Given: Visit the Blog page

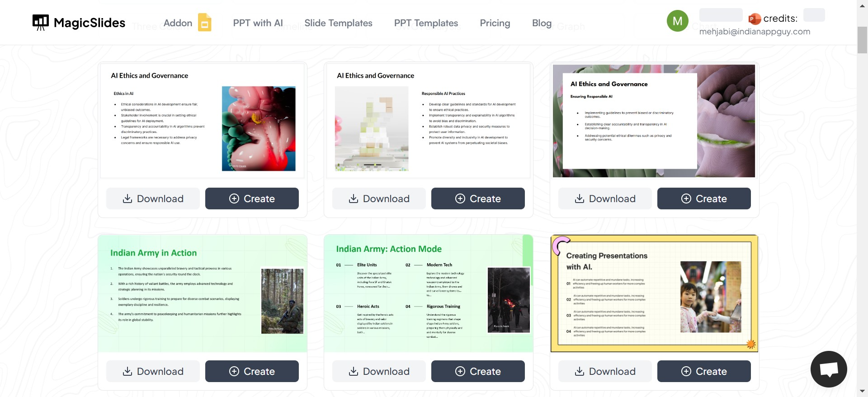Looking at the screenshot, I should (542, 23).
